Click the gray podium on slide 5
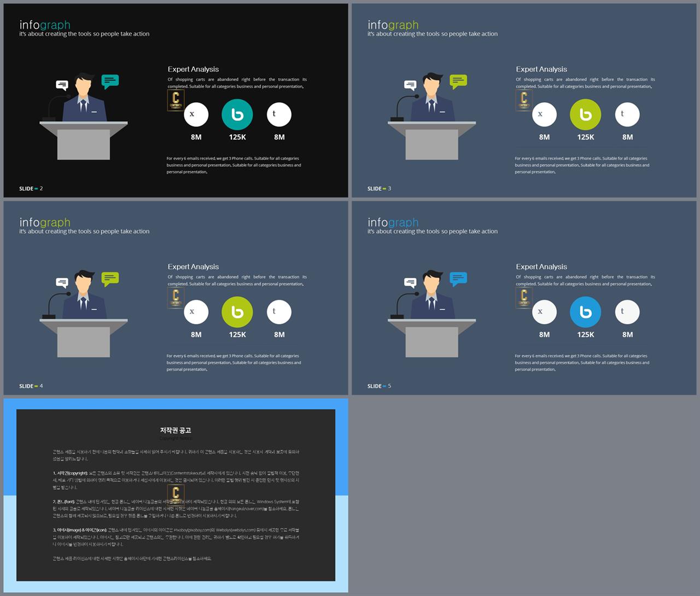 tap(432, 338)
